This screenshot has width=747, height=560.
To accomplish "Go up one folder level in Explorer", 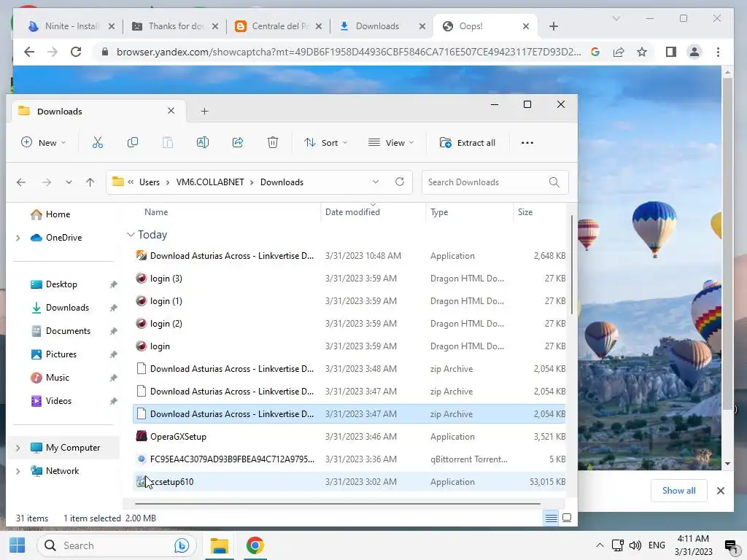I will point(90,182).
